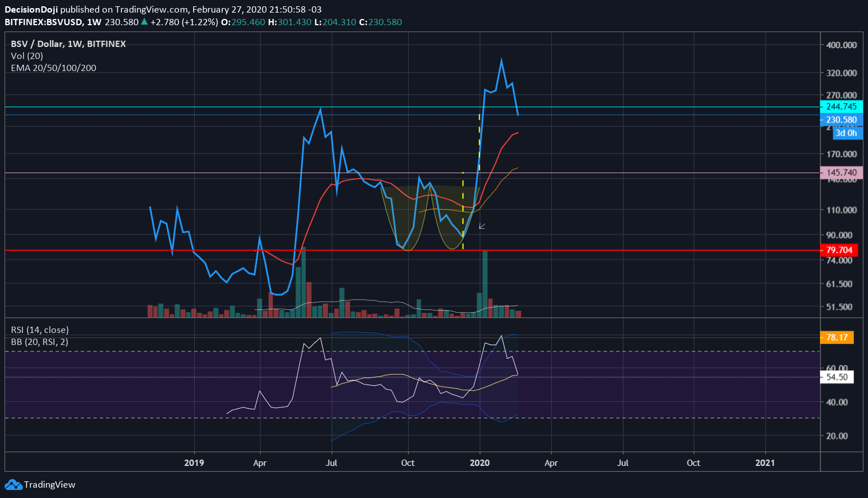Click the 110.000 price axis tick
The height and width of the screenshot is (498, 868).
841,210
